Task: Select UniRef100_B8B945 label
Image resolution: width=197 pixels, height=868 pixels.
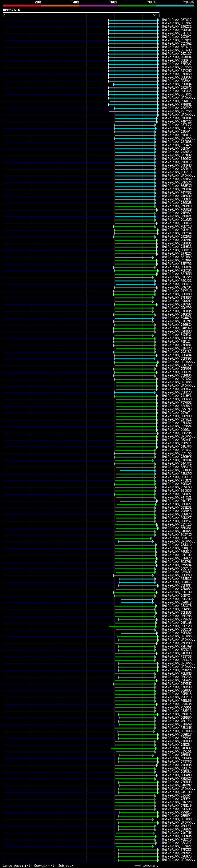Action: pyautogui.click(x=177, y=60)
